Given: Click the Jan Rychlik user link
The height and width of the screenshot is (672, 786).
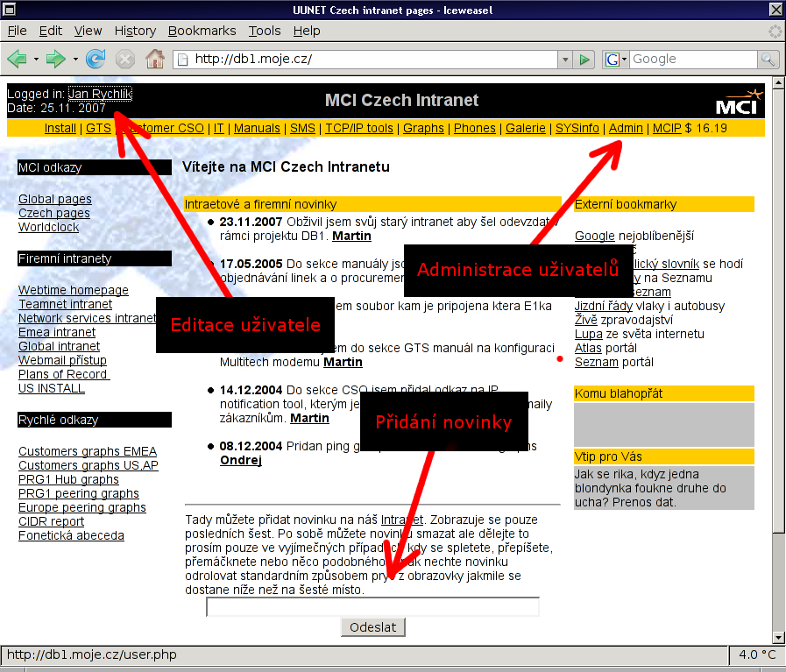Looking at the screenshot, I should click(x=100, y=94).
